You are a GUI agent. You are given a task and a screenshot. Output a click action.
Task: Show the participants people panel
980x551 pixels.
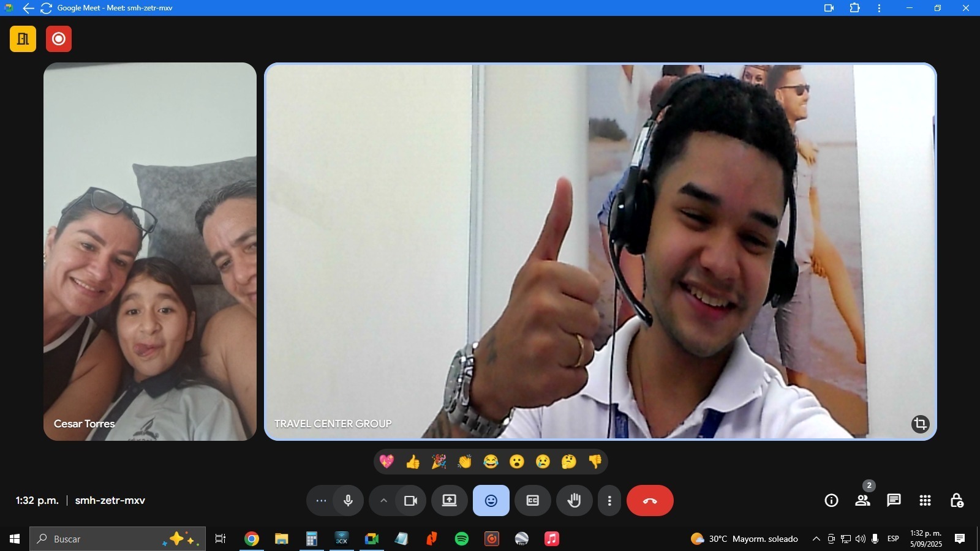[862, 501]
